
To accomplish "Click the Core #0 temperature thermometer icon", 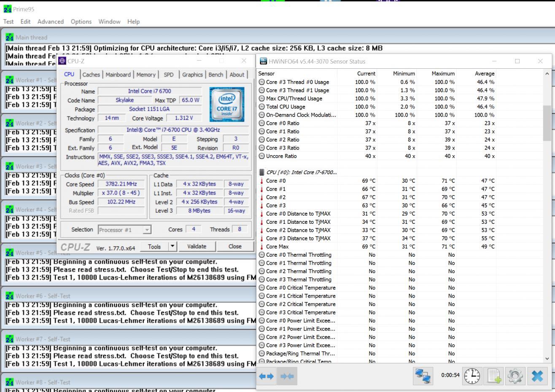I will pyautogui.click(x=261, y=181).
